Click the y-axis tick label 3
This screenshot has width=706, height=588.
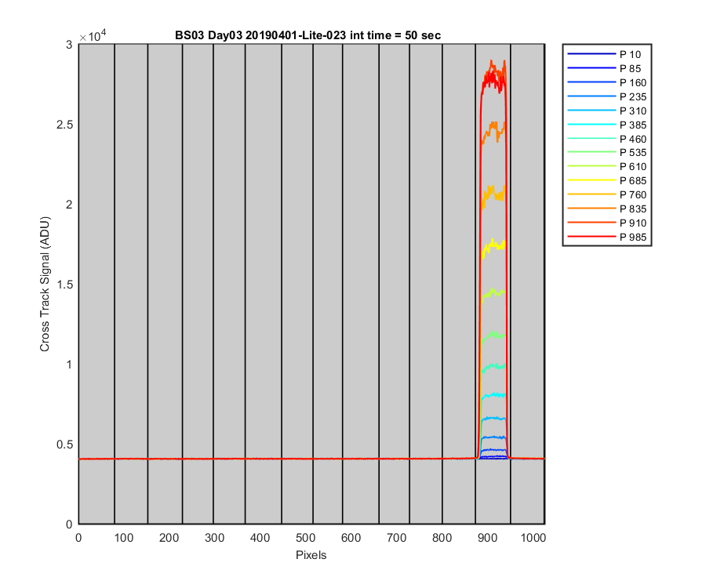point(69,45)
